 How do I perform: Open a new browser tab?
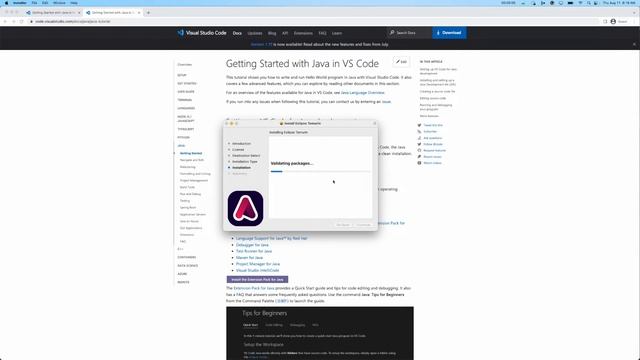coord(148,13)
